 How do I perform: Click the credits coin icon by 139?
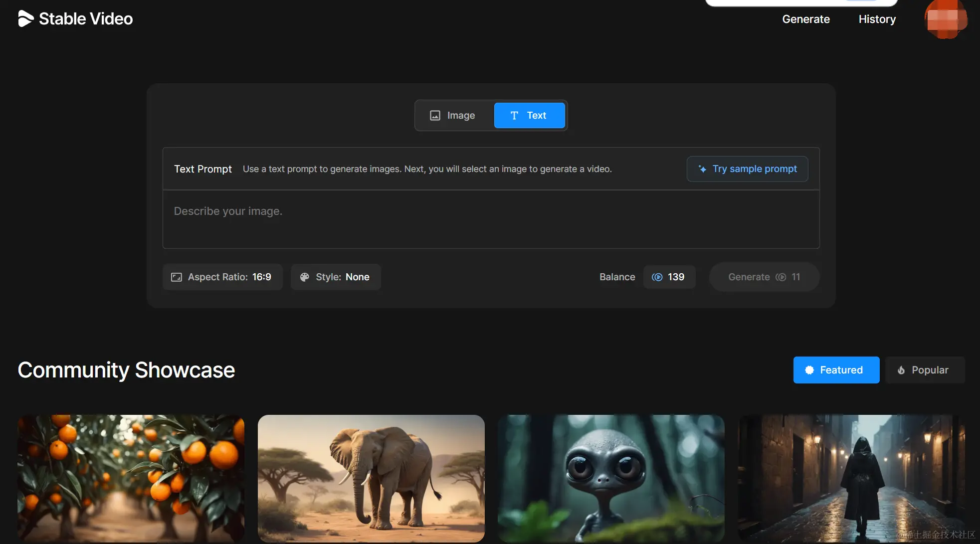(x=657, y=277)
